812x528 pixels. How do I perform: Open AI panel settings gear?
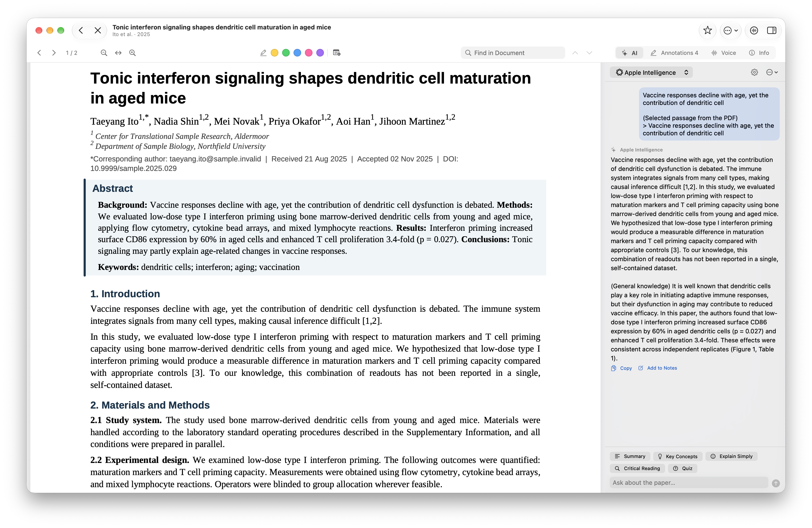tap(754, 72)
